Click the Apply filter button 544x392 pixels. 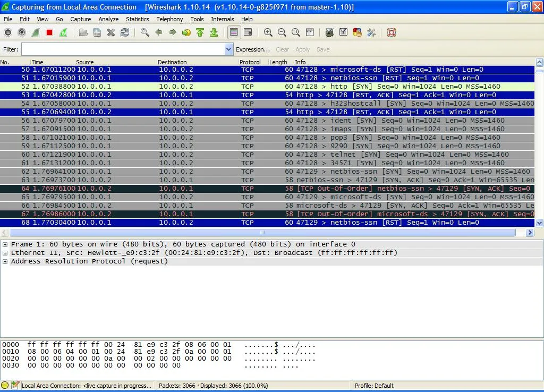coord(302,49)
